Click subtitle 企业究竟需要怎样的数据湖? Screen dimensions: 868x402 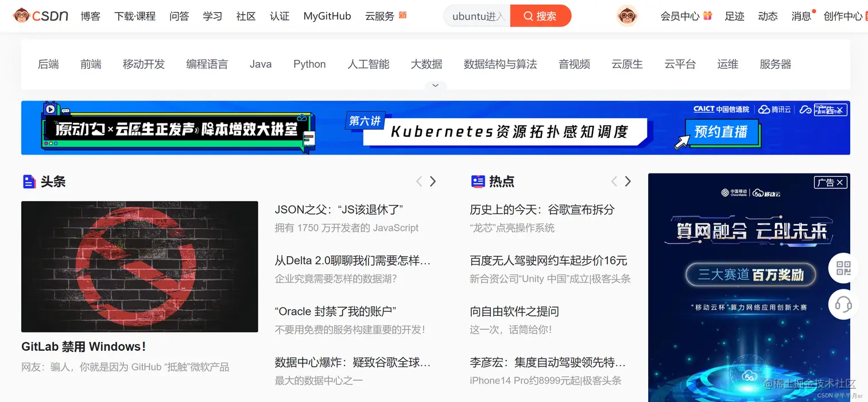[336, 279]
